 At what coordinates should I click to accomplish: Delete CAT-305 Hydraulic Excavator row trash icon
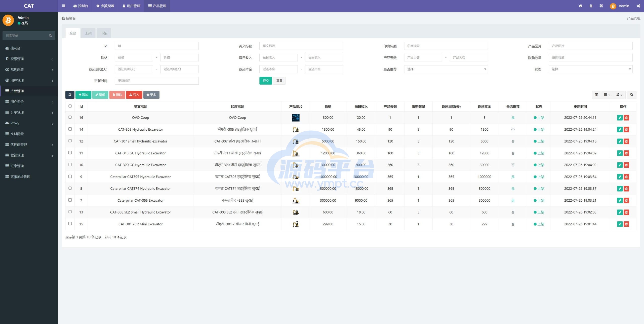626,129
